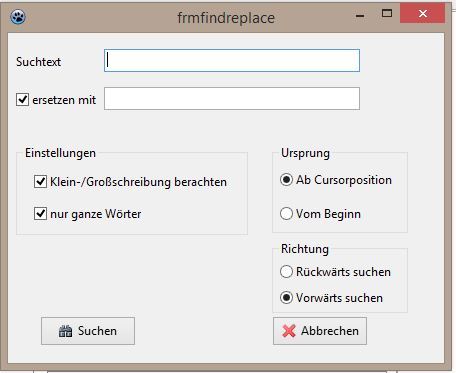The width and height of the screenshot is (456, 373).
Task: Toggle 'Klein-/Großschreibung berachten' checkbox
Action: [40, 182]
